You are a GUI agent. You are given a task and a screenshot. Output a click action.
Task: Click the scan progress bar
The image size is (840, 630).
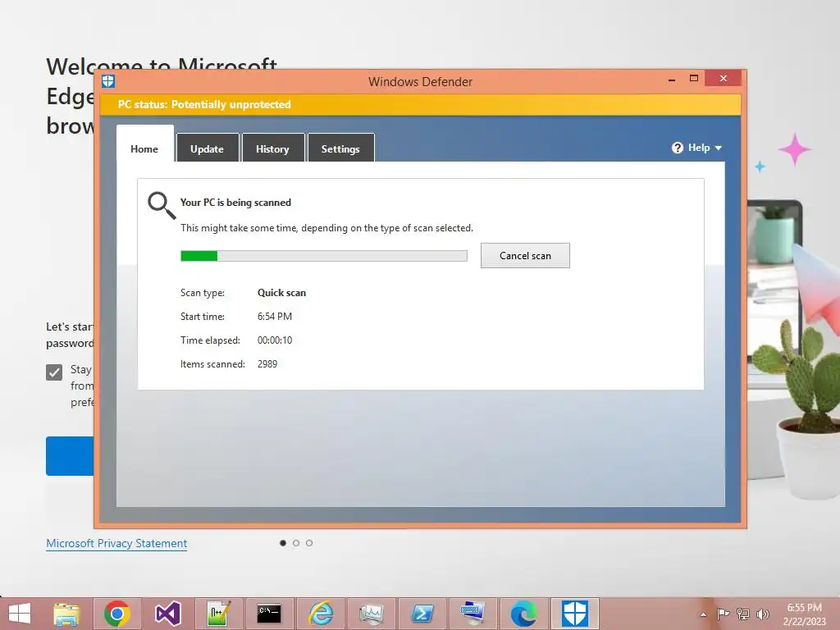[x=323, y=256]
